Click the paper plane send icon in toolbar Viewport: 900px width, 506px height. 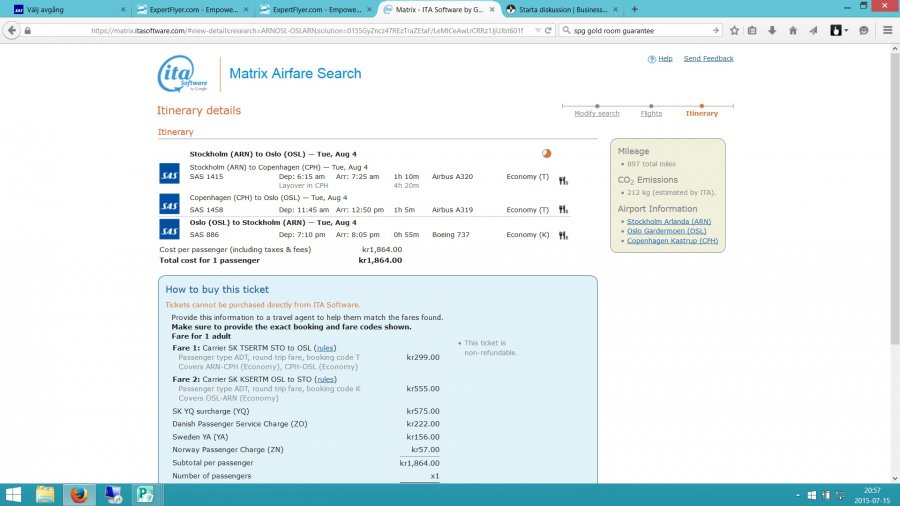click(813, 30)
